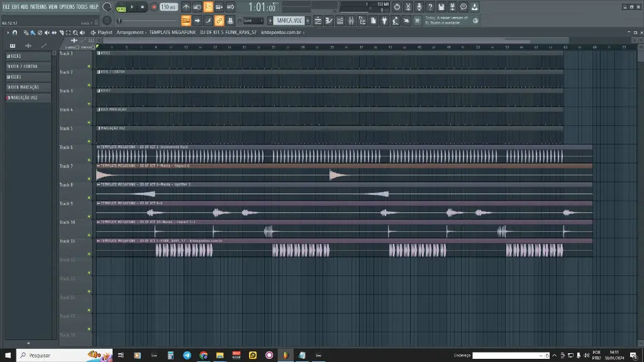The height and width of the screenshot is (362, 644).
Task: Open the content library cart icon
Action: tap(418, 21)
